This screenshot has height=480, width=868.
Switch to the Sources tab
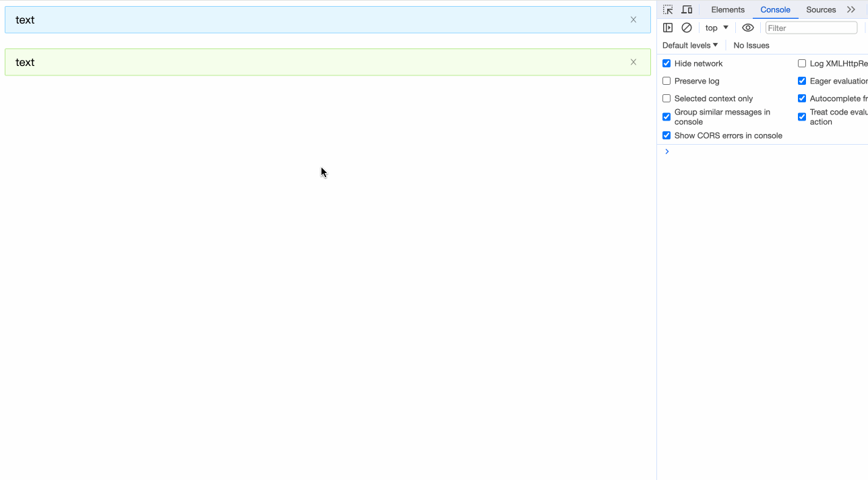coord(821,9)
